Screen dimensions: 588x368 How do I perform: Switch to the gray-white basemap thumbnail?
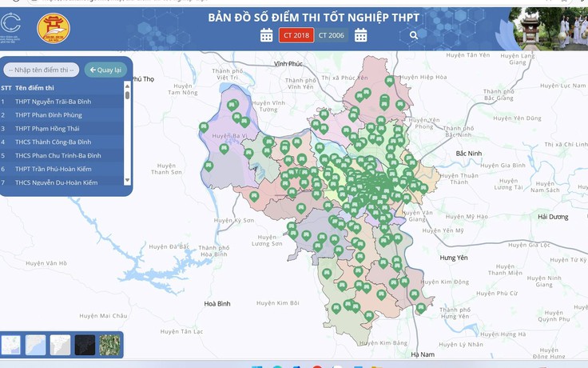pos(60,345)
